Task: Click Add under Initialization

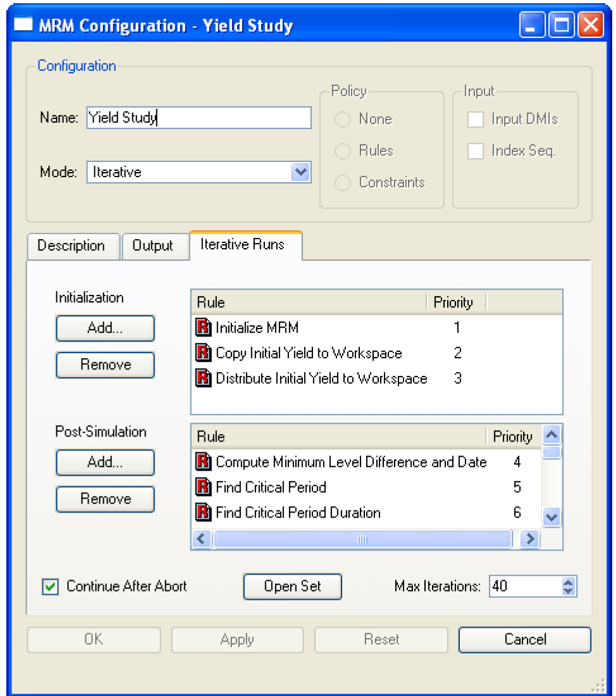Action: coord(105,328)
